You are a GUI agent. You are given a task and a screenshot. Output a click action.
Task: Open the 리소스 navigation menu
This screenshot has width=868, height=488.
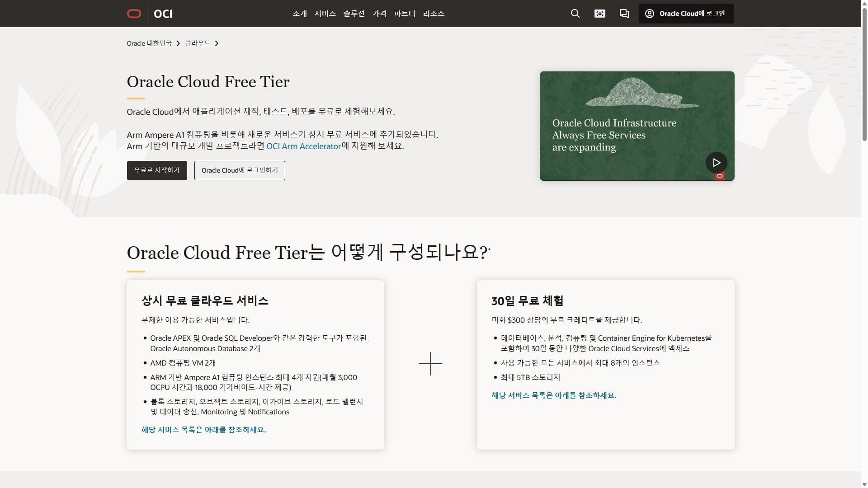(434, 14)
